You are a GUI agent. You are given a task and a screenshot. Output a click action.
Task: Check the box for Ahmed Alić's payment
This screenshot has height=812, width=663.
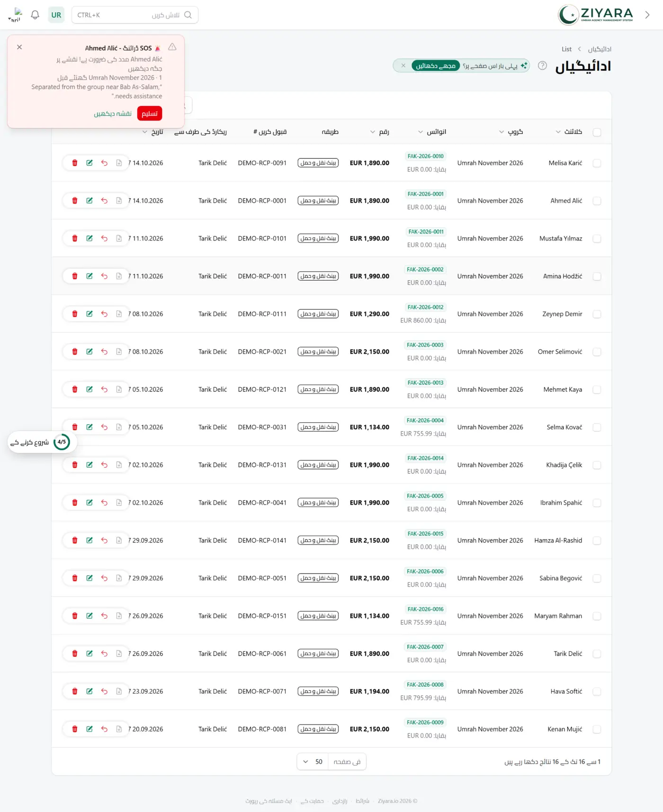point(597,201)
